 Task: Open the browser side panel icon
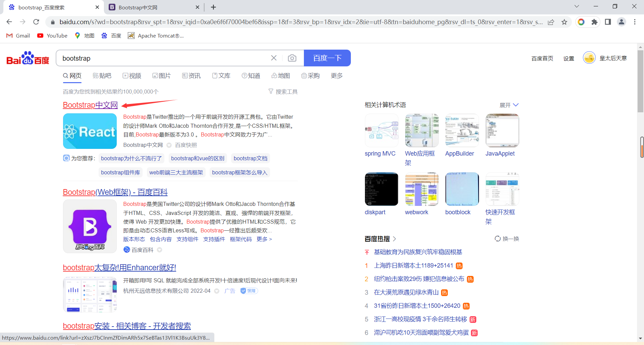[x=608, y=22]
